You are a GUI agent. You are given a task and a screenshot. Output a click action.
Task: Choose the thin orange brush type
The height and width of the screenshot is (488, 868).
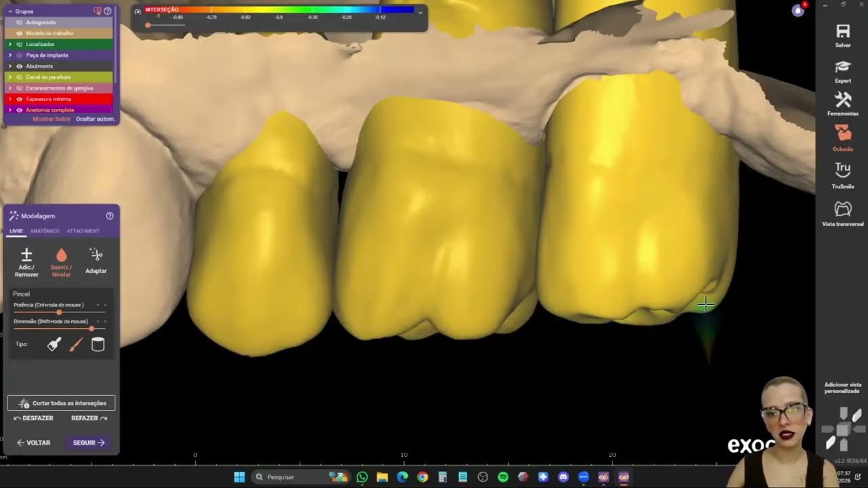point(76,344)
